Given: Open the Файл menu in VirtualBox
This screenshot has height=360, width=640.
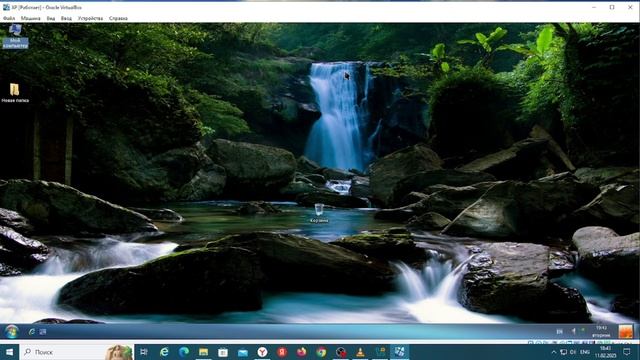Looking at the screenshot, I should pyautogui.click(x=9, y=18).
